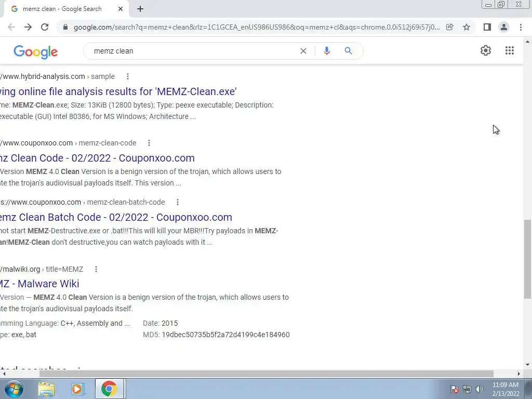Open options for hybrid-analysis.com result
The height and width of the screenshot is (399, 532).
(128, 77)
